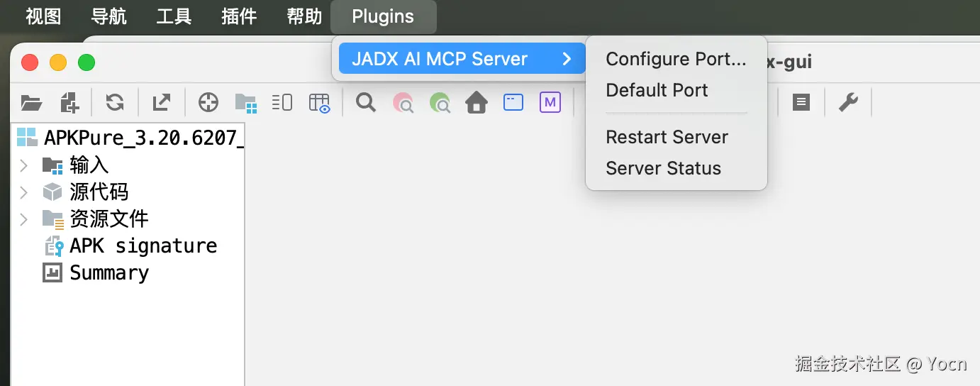This screenshot has width=980, height=386.
Task: Click the reload refresh icon
Action: [x=115, y=103]
